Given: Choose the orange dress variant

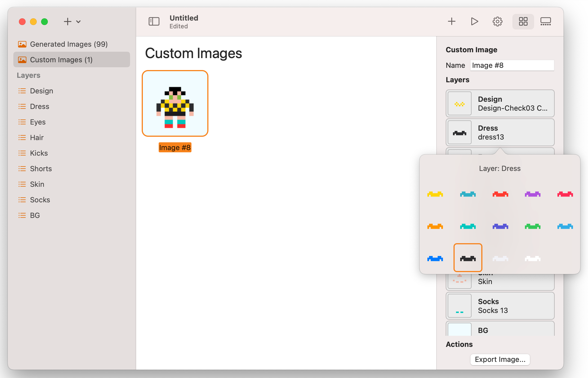Looking at the screenshot, I should 435,227.
